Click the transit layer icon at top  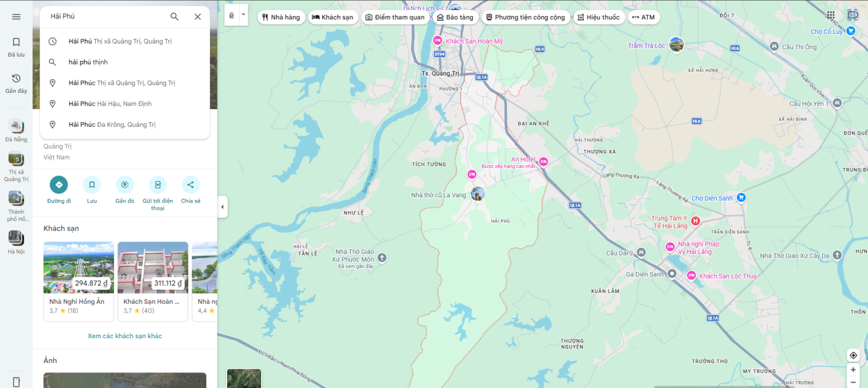point(232,15)
